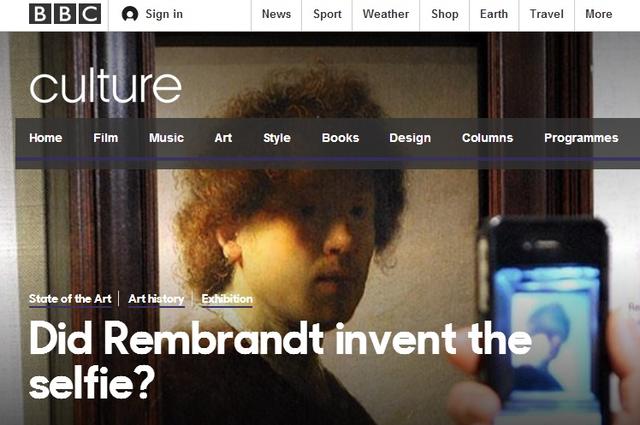Viewport: 640px width, 425px height.
Task: Visit the BBC Shop link
Action: 445,14
